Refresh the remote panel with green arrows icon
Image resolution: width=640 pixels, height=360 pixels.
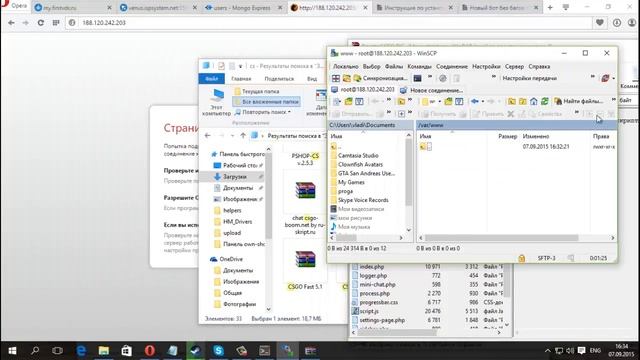point(544,101)
